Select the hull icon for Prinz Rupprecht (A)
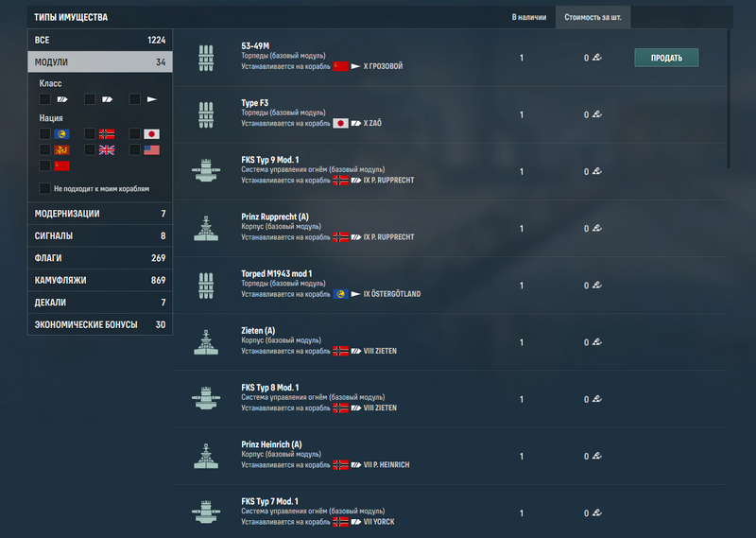This screenshot has height=538, width=756. [x=206, y=228]
